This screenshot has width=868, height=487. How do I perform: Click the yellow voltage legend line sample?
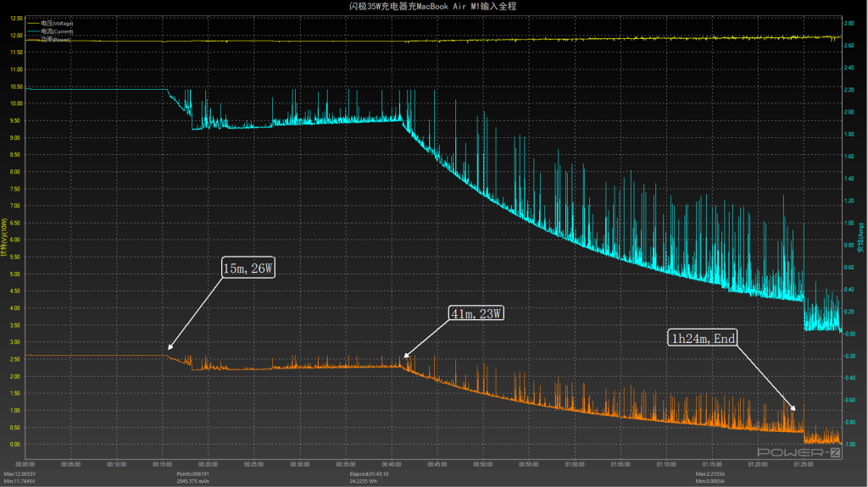pyautogui.click(x=33, y=23)
